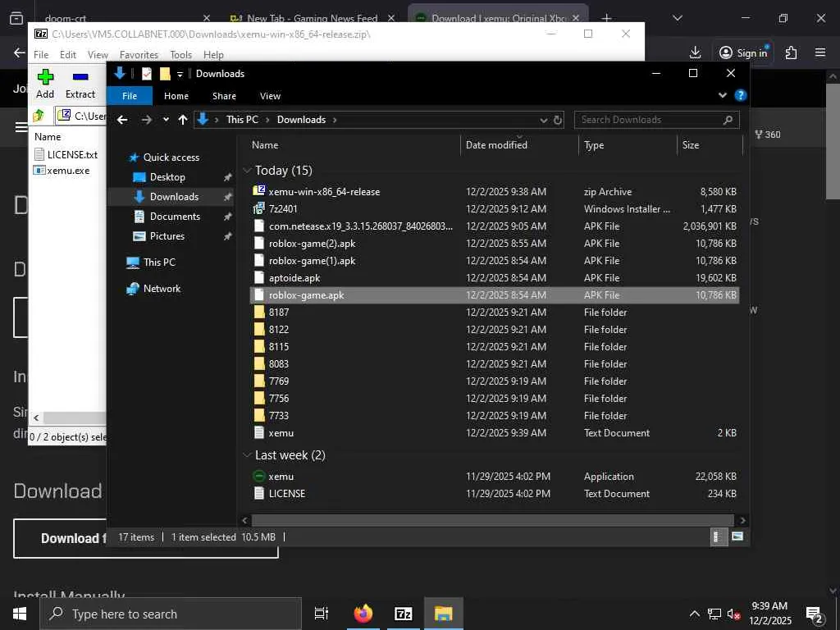This screenshot has height=630, width=840.
Task: Select Documents in navigation pane
Action: point(175,217)
